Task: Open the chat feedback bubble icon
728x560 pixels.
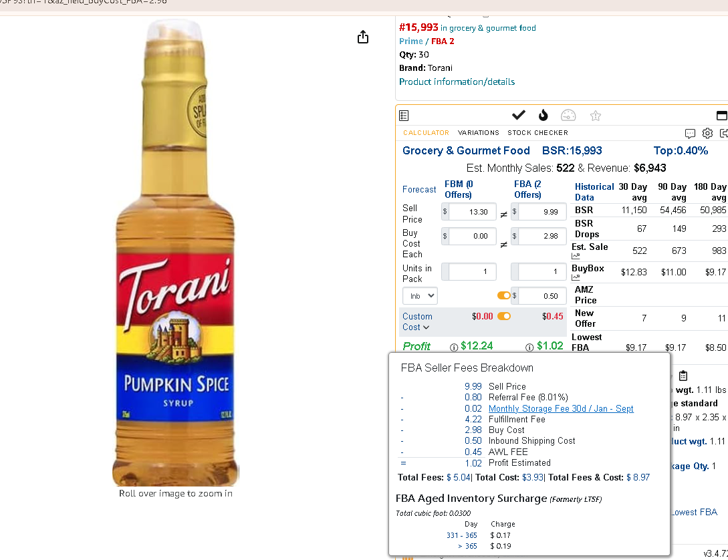Action: click(x=691, y=134)
